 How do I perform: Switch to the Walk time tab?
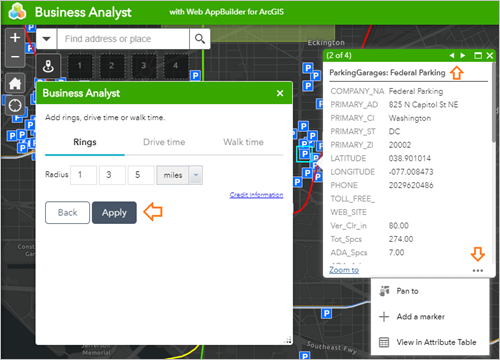243,142
